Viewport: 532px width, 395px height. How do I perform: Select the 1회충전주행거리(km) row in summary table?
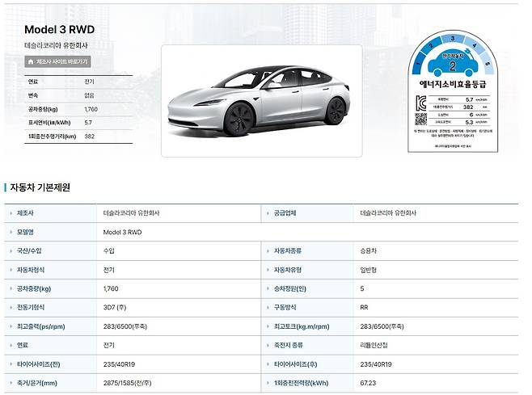[x=78, y=137]
